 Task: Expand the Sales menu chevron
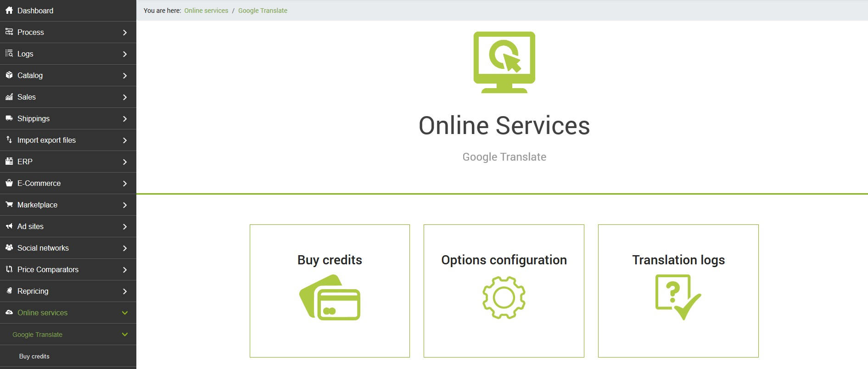125,97
